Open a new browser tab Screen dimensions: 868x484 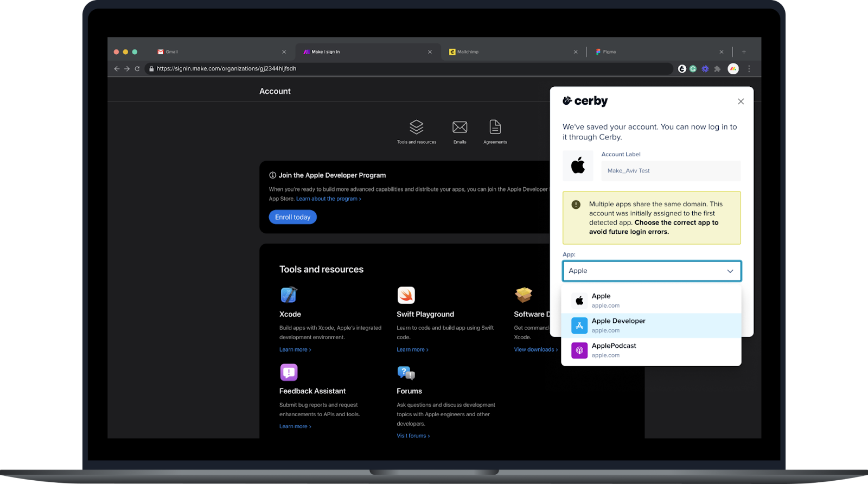tap(744, 52)
